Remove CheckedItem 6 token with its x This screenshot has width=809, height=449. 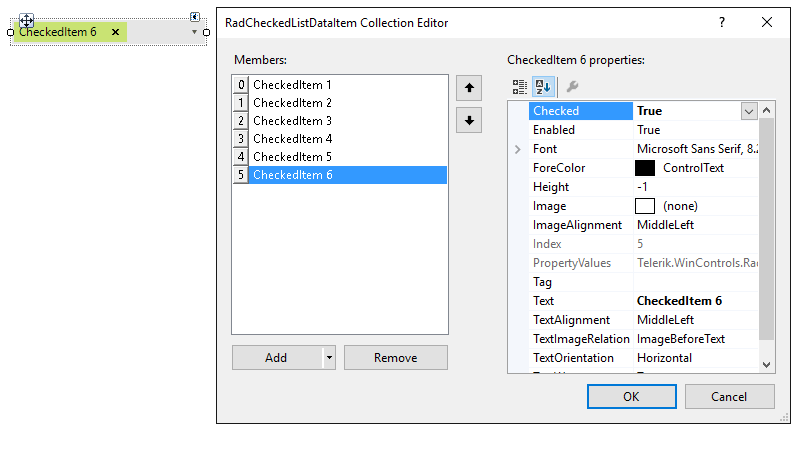coord(116,32)
